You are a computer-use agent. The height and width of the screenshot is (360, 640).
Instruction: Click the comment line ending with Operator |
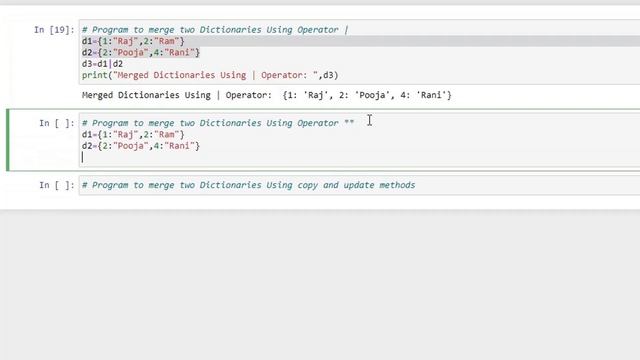coord(215,30)
